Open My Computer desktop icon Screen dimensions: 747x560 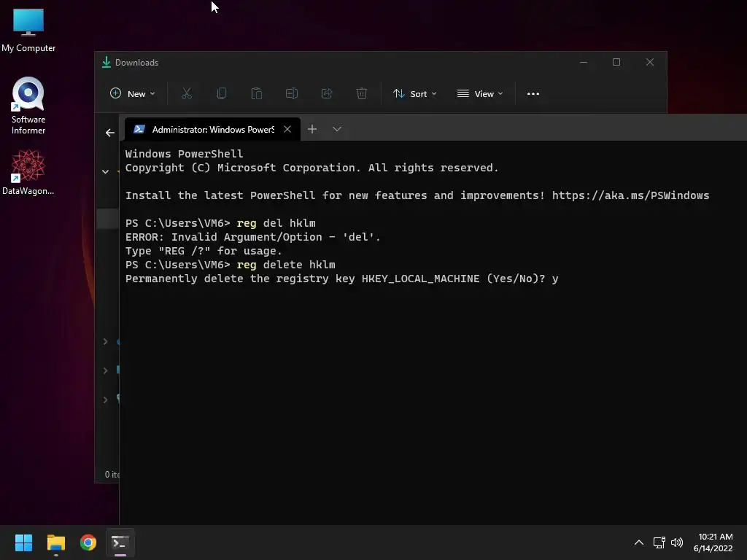pos(28,30)
